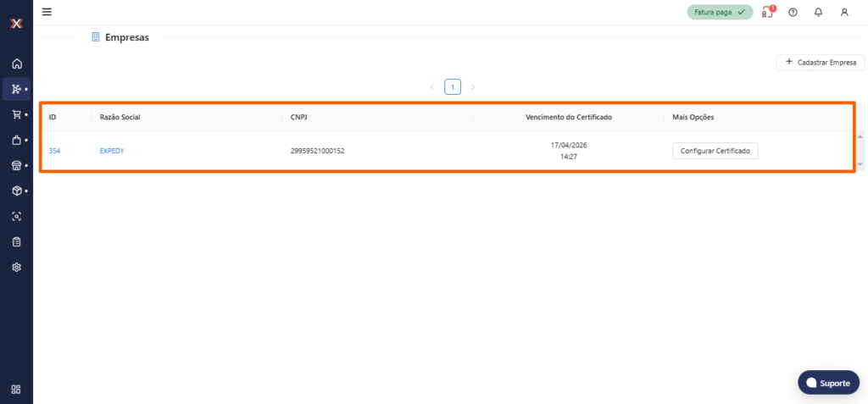
Task: Click the clipboard icon in the sidebar
Action: pos(16,241)
